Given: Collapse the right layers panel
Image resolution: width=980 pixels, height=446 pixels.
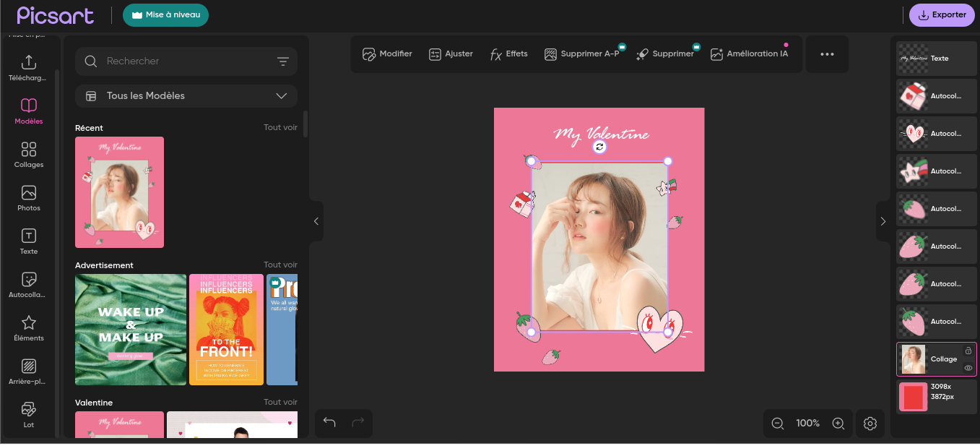Looking at the screenshot, I should (883, 221).
